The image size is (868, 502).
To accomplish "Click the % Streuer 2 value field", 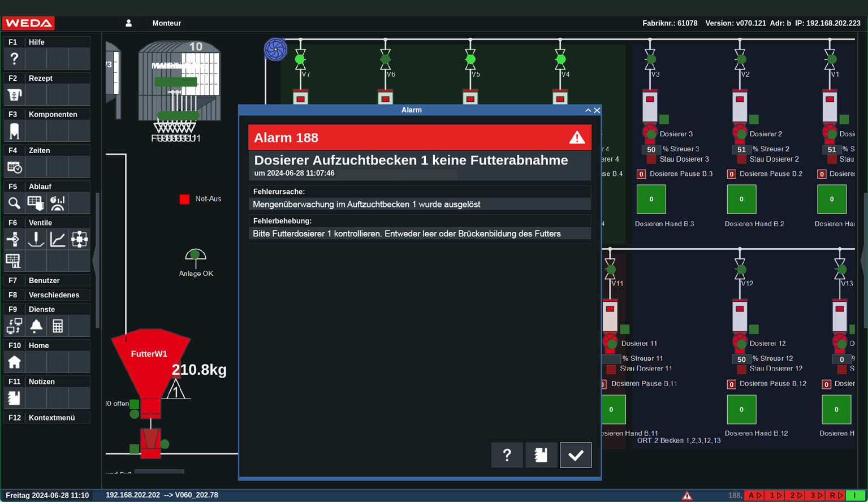I will 741,150.
